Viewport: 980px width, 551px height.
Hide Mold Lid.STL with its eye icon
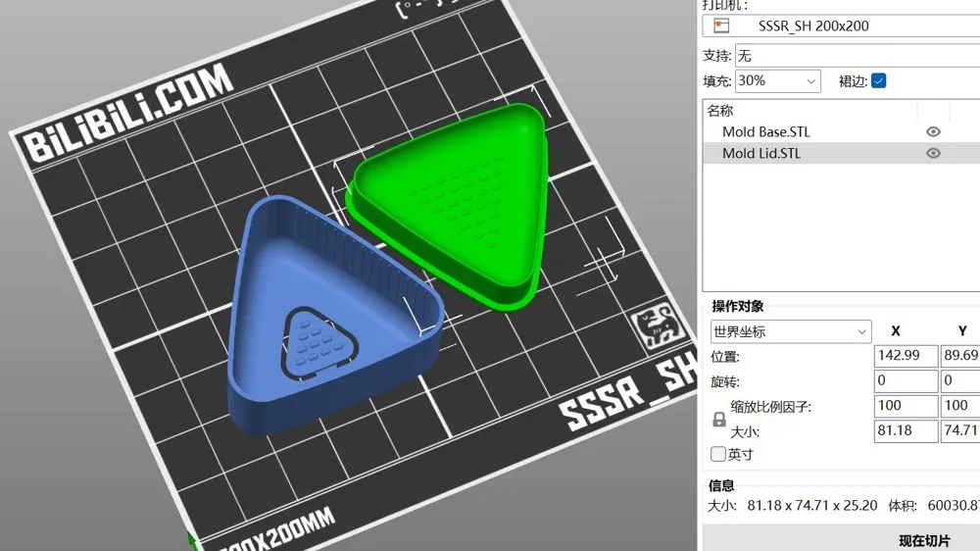coord(933,153)
